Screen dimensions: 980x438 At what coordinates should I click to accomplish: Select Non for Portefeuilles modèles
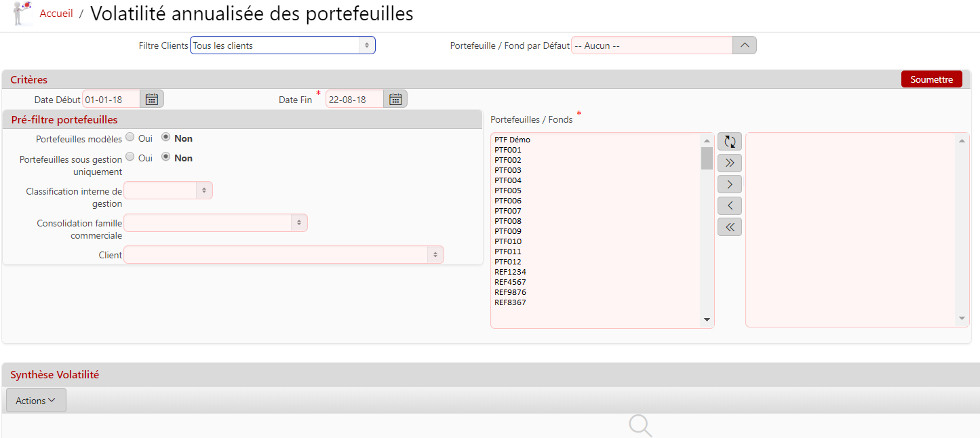[x=165, y=137]
